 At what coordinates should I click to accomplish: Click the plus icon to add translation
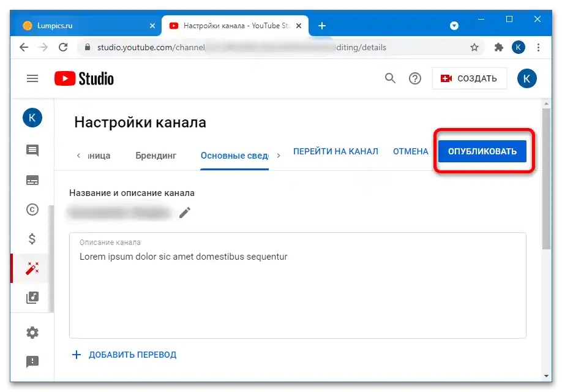click(x=77, y=355)
